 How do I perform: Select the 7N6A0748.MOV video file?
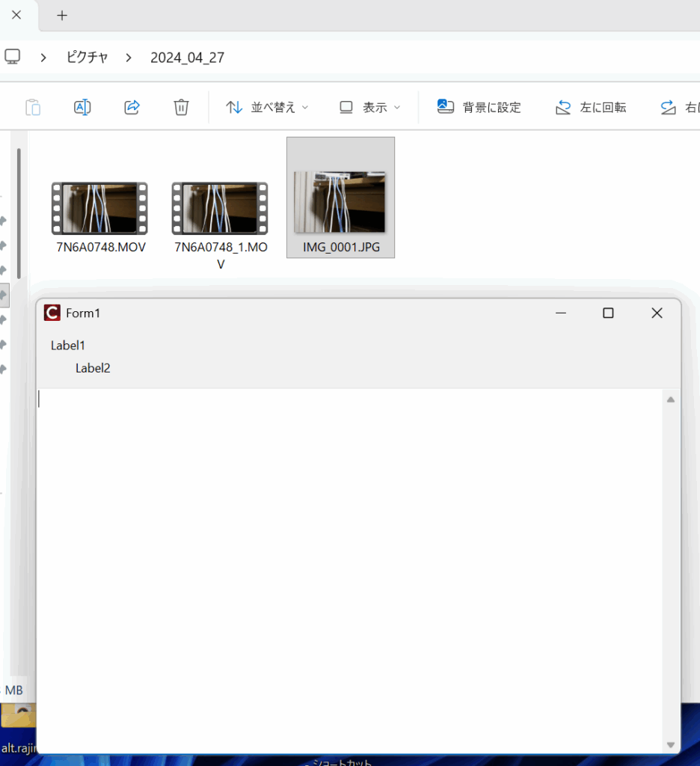[100, 208]
